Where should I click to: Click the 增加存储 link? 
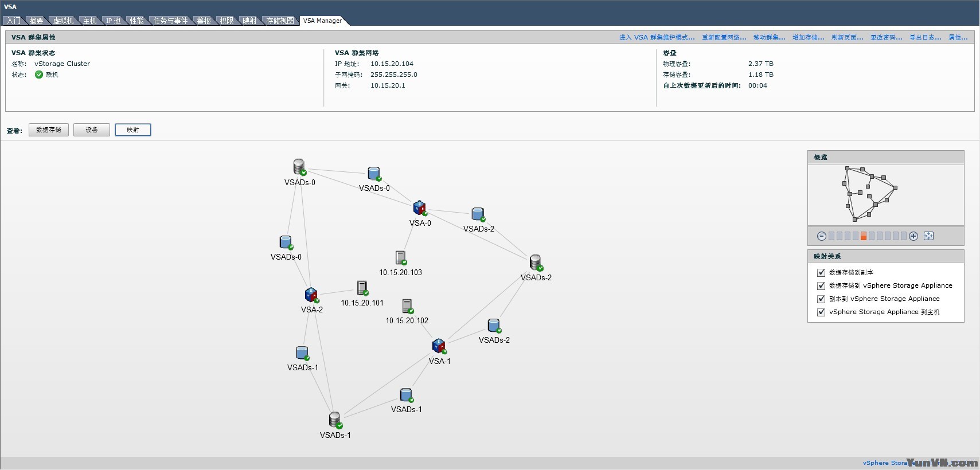click(809, 37)
